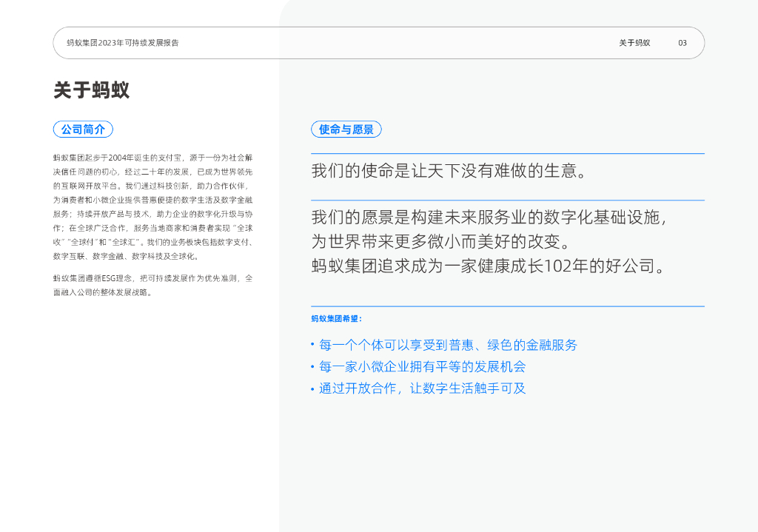758x532 pixels.
Task: Click the bullet dot before 每一个个体
Action: tap(312, 346)
